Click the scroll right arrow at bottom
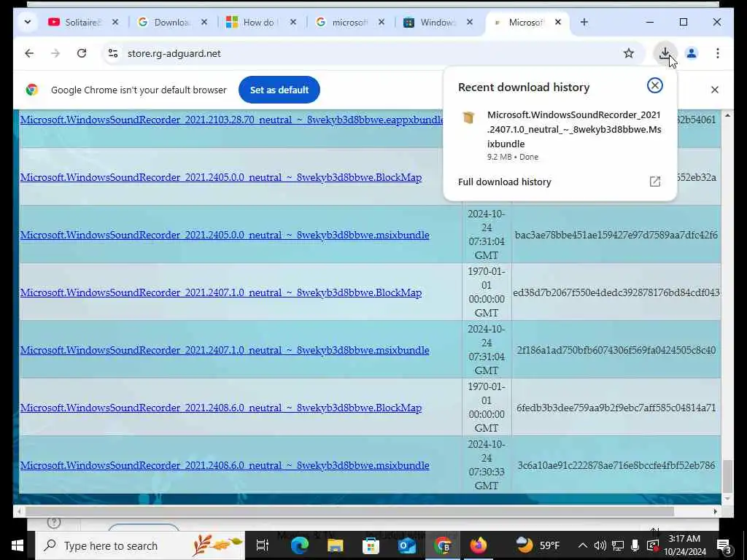Image resolution: width=747 pixels, height=560 pixels. click(715, 511)
